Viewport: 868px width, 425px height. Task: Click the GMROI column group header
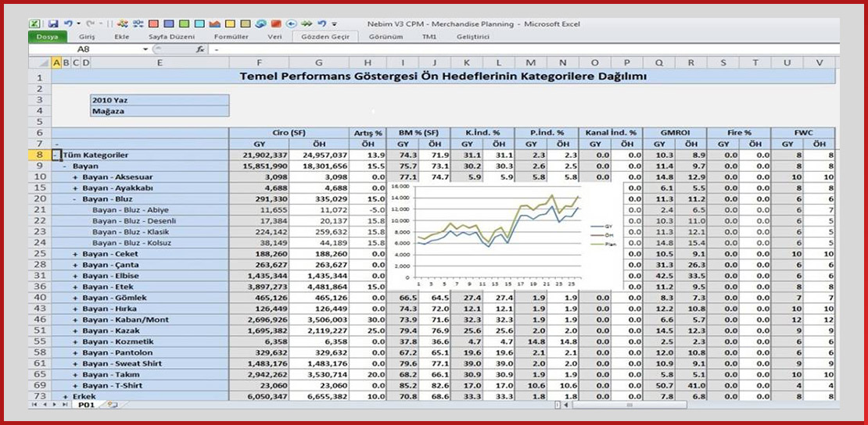tap(674, 134)
